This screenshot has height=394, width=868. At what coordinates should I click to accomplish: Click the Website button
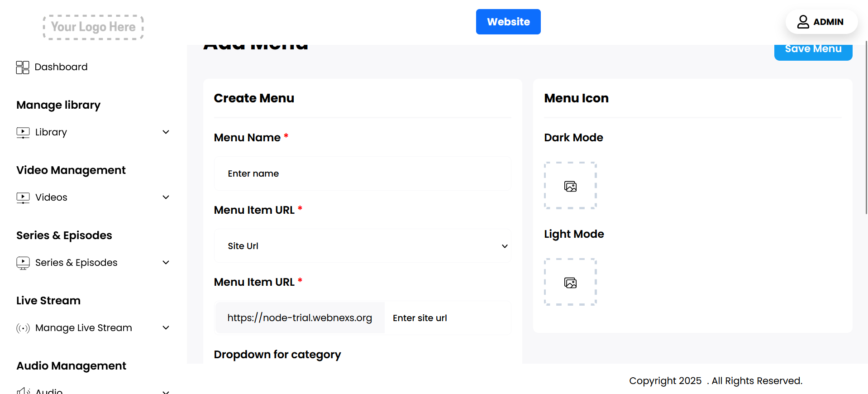coord(508,22)
